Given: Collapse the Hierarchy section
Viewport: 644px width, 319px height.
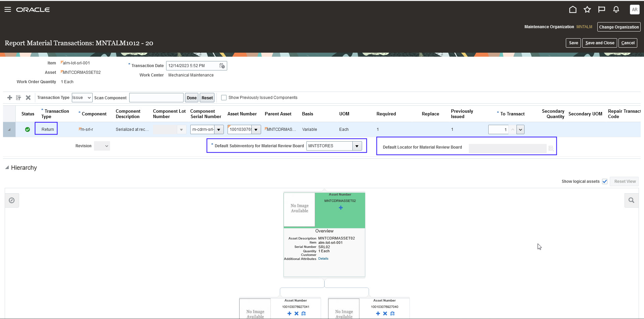Looking at the screenshot, I should 7,167.
